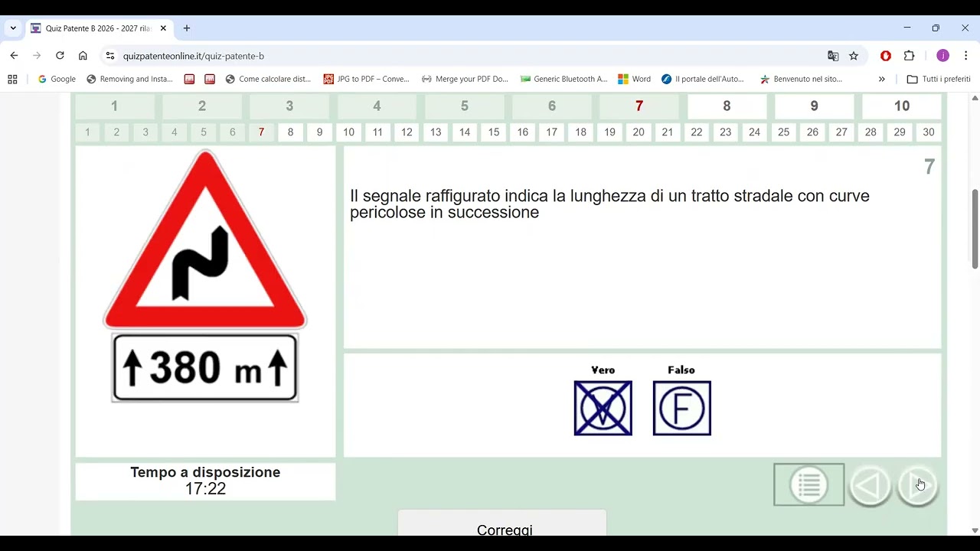Jump to question 10 in the small number row
The height and width of the screenshot is (551, 980).
(x=348, y=132)
